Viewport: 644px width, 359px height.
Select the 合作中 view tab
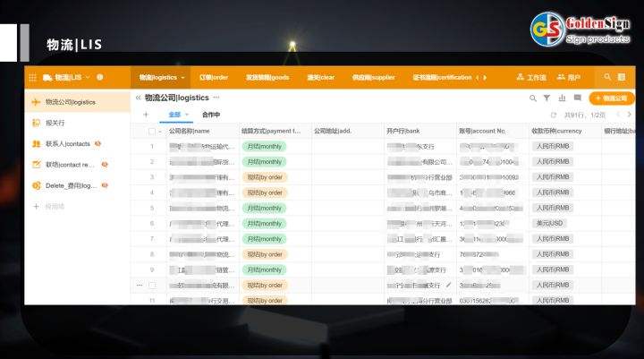click(x=211, y=115)
